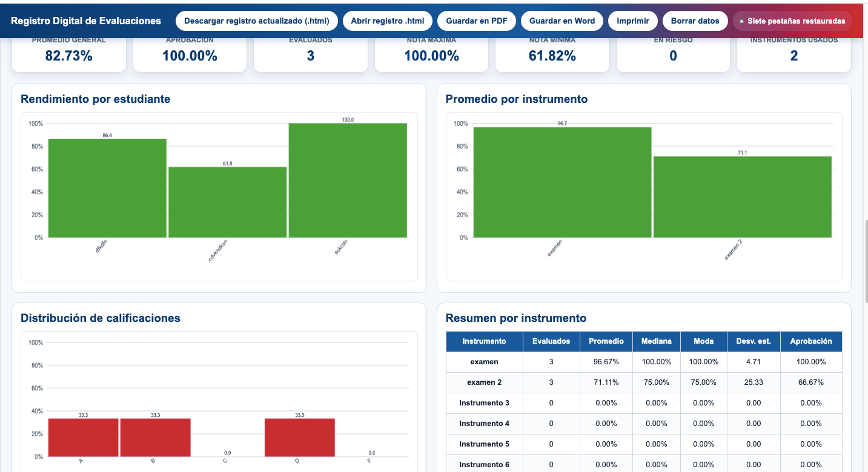Click the Aprobación column header

(811, 341)
